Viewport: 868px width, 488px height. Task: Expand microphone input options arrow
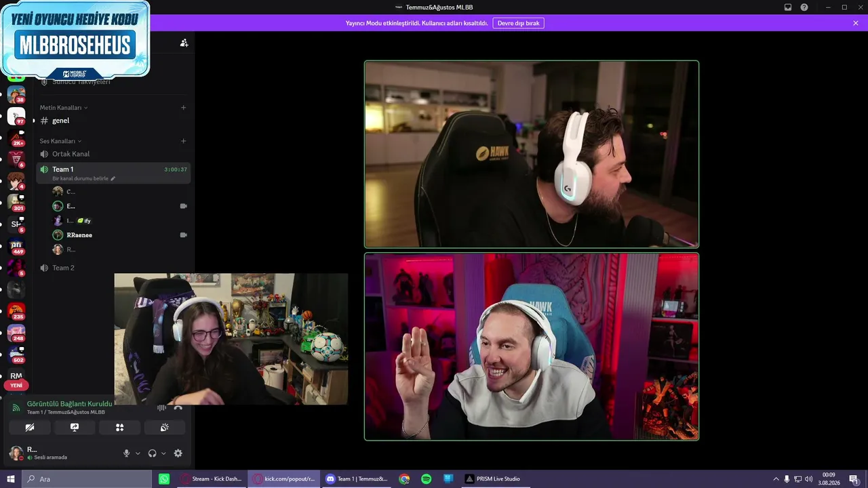point(138,453)
